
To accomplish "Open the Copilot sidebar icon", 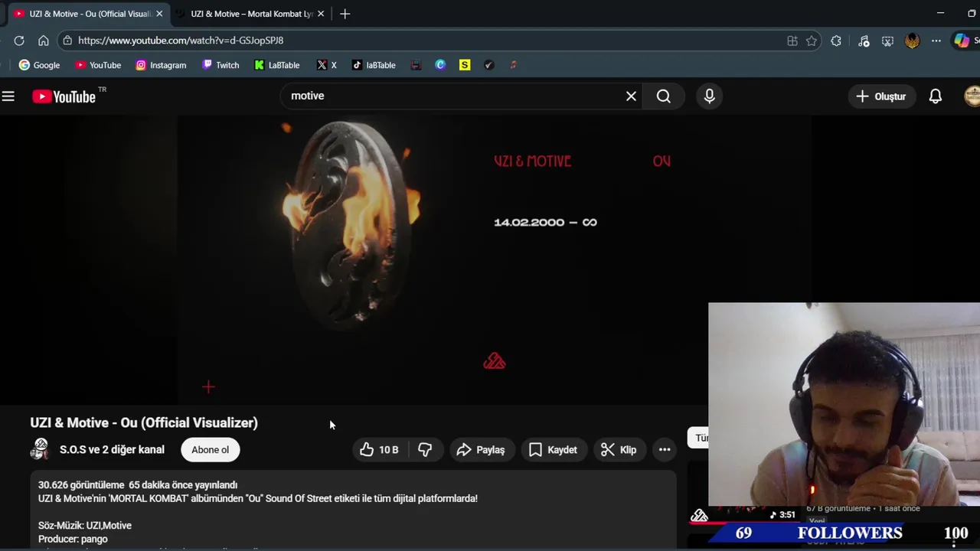I will (x=962, y=41).
